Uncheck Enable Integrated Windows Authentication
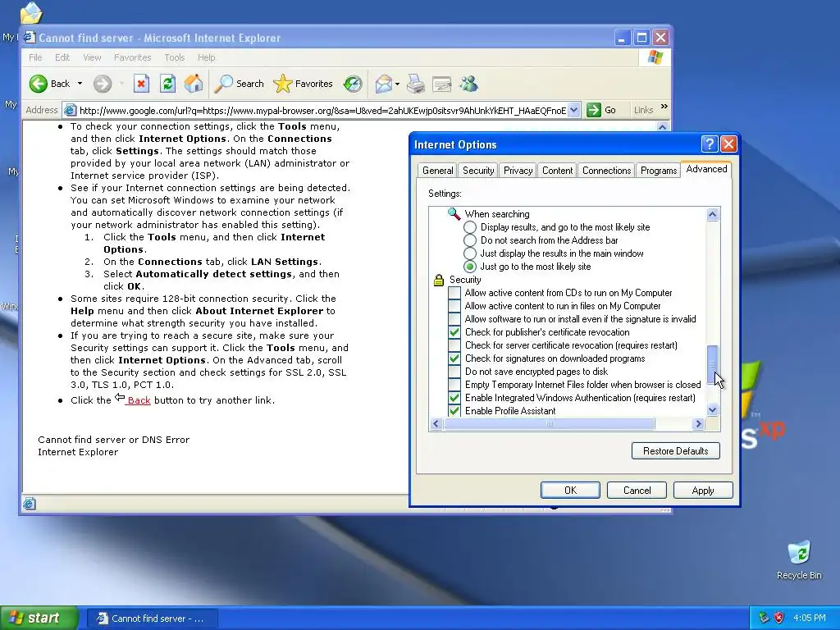This screenshot has height=630, width=840. click(x=454, y=398)
